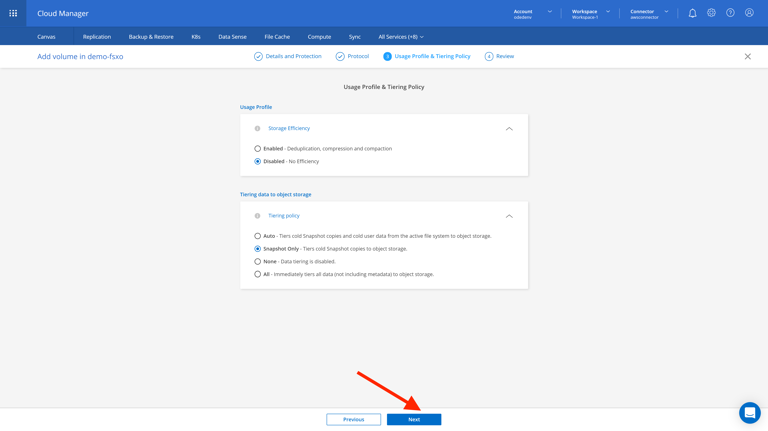Select Enabled storage efficiency option

[x=258, y=149]
